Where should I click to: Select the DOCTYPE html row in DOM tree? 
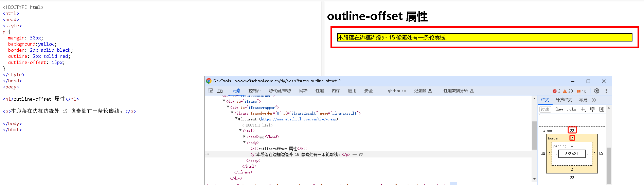[257, 125]
